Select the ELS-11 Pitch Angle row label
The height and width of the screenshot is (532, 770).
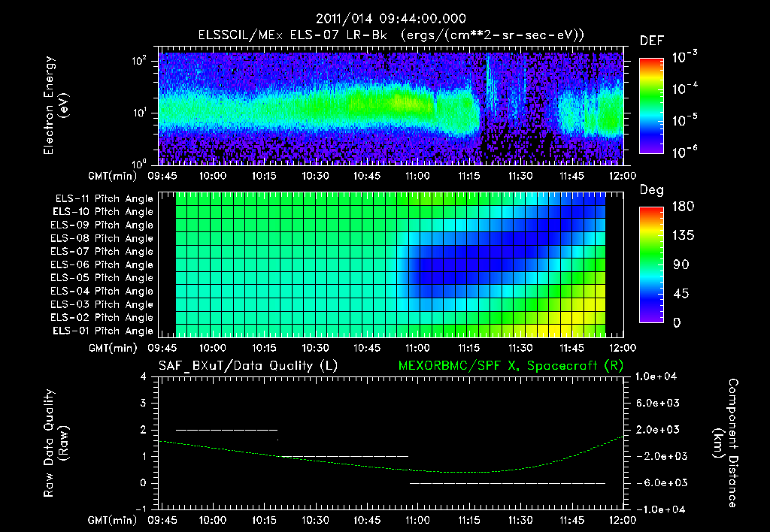tap(104, 199)
